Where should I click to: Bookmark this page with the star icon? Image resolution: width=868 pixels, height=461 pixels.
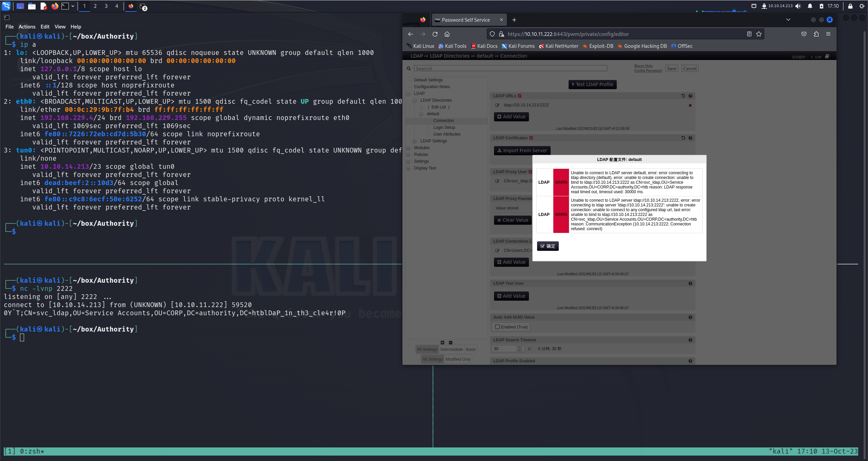pyautogui.click(x=759, y=34)
